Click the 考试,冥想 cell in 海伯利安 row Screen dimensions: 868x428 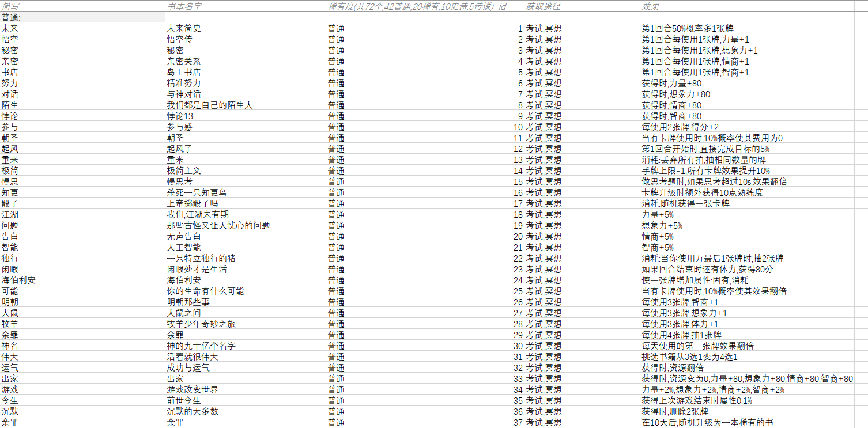click(x=582, y=280)
